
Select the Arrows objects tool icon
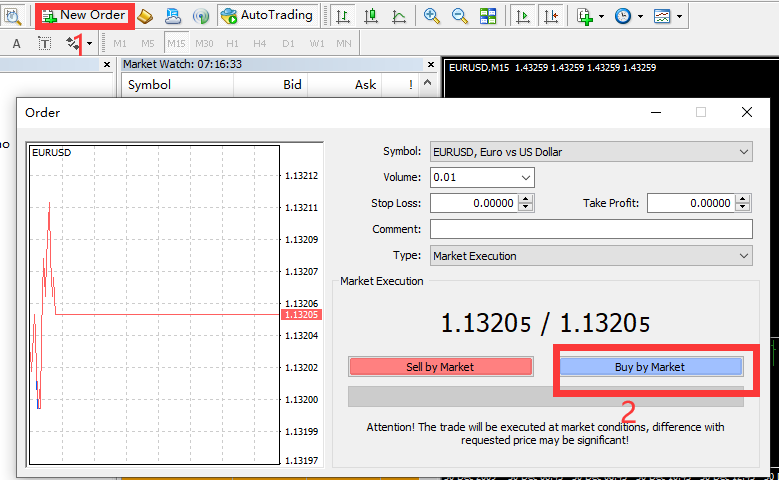click(73, 44)
